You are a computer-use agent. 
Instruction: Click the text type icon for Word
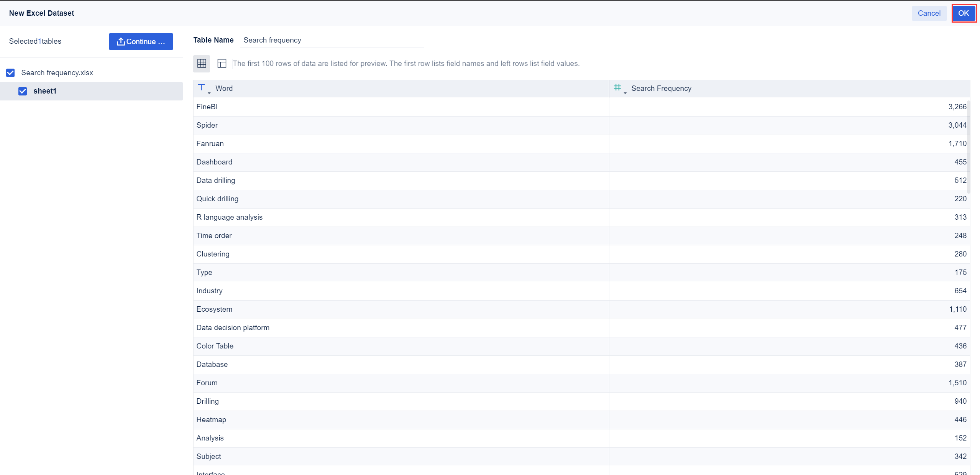[x=201, y=87]
